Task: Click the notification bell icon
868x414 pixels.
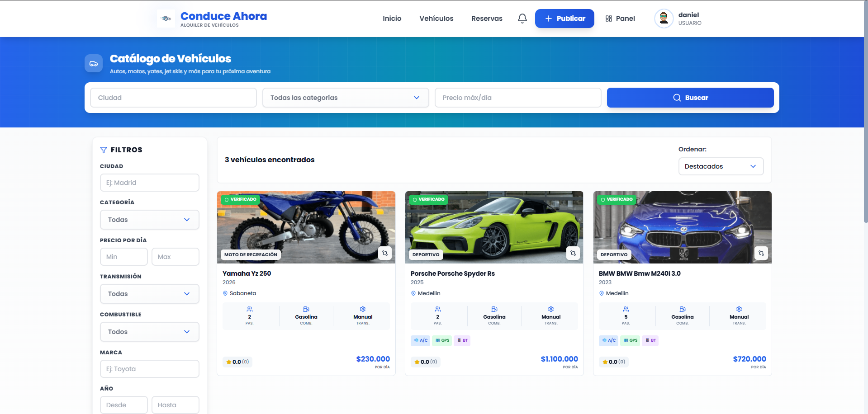Action: [522, 19]
